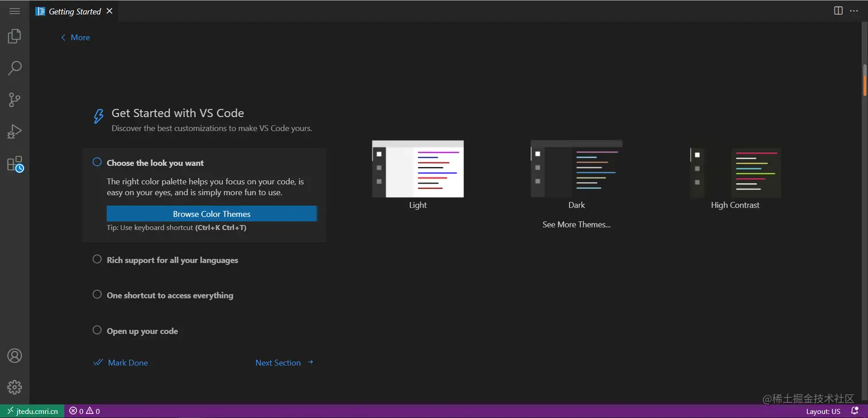This screenshot has width=868, height=418.
Task: Open the Explorer view in activity bar
Action: pyautogui.click(x=14, y=36)
